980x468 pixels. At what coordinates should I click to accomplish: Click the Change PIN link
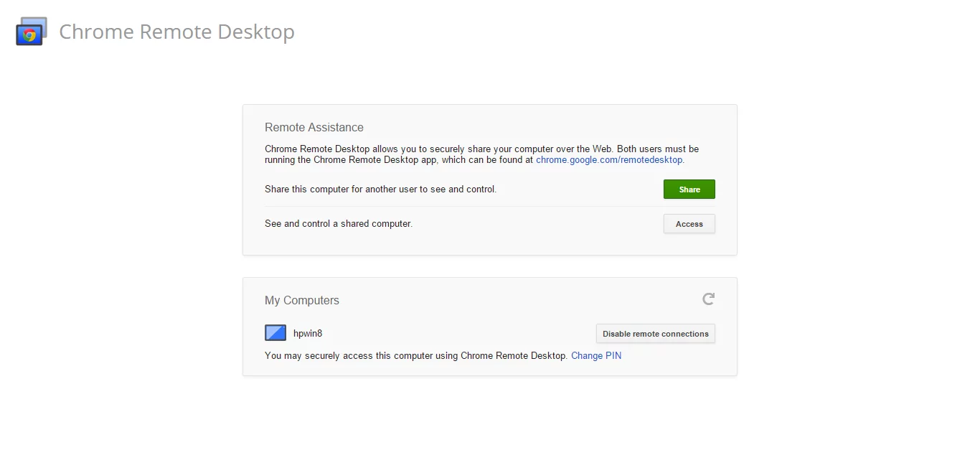click(596, 355)
